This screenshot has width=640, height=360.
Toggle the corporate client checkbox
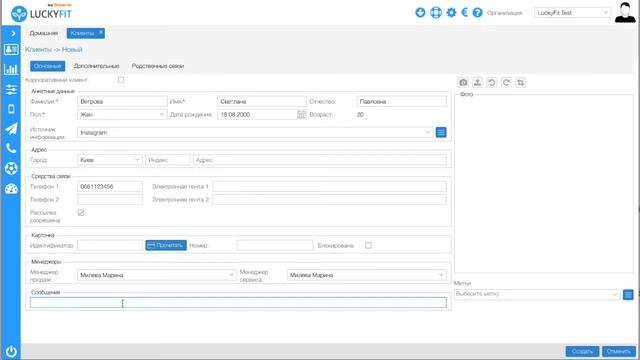(x=121, y=80)
